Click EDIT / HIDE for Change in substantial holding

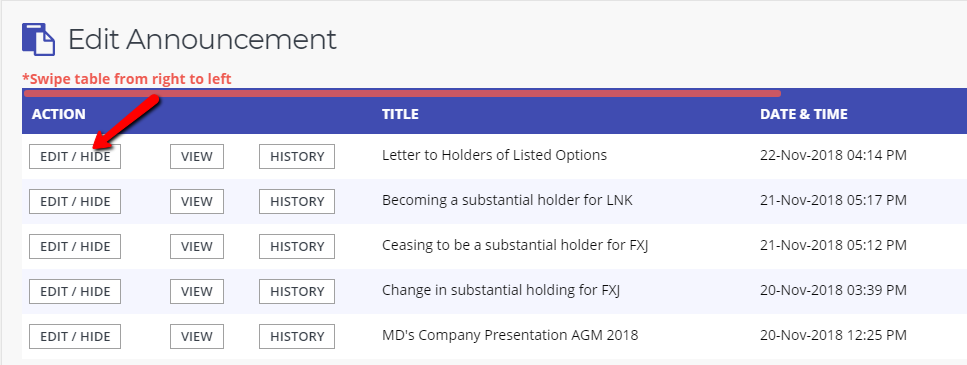(75, 292)
